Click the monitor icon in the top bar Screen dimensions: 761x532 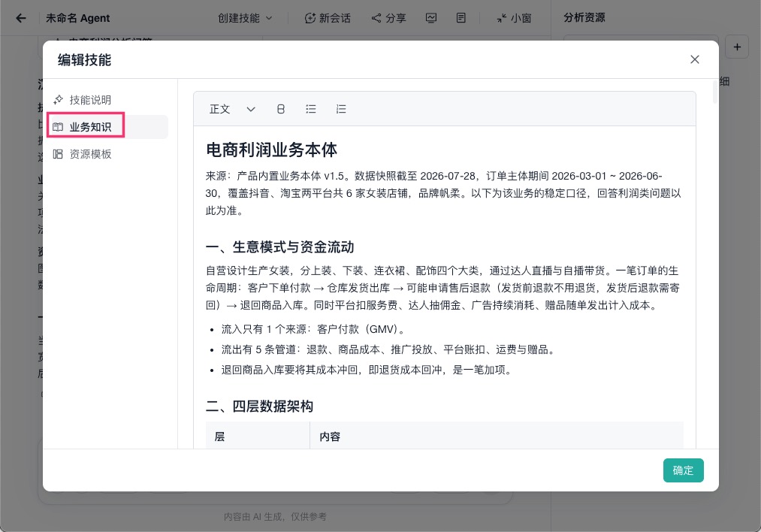tap(431, 19)
